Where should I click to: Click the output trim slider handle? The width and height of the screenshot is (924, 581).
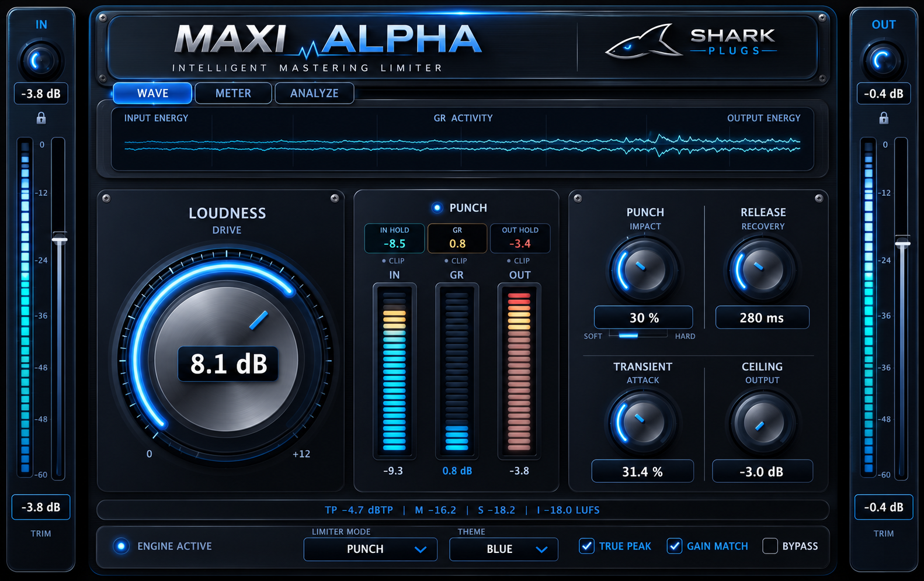(x=903, y=243)
